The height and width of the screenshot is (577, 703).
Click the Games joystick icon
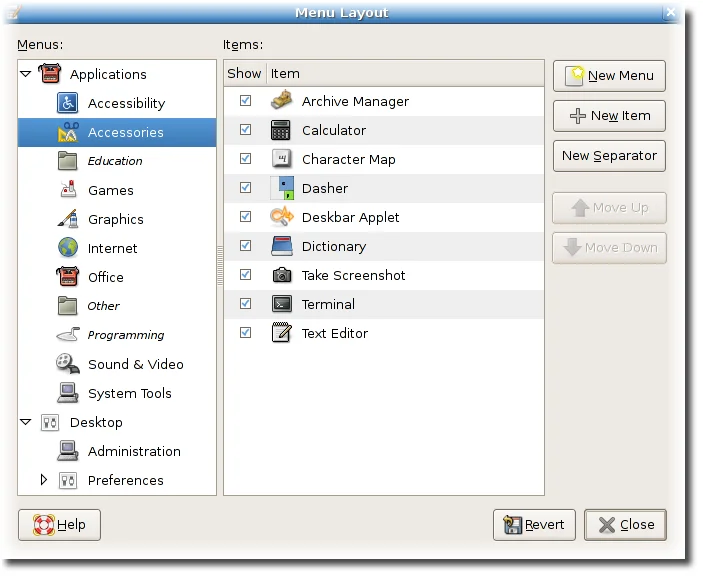pyautogui.click(x=68, y=190)
